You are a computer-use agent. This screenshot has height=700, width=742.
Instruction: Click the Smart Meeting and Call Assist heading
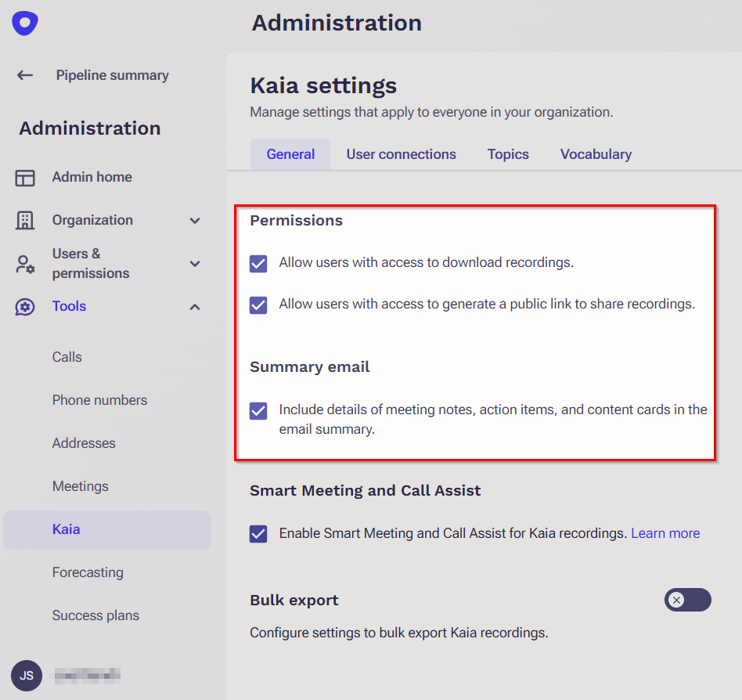click(365, 491)
